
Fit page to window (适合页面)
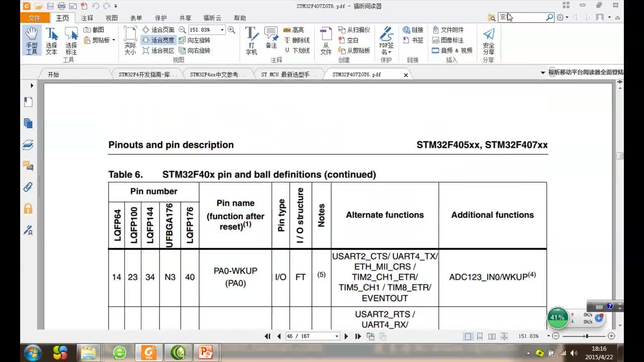tap(158, 30)
